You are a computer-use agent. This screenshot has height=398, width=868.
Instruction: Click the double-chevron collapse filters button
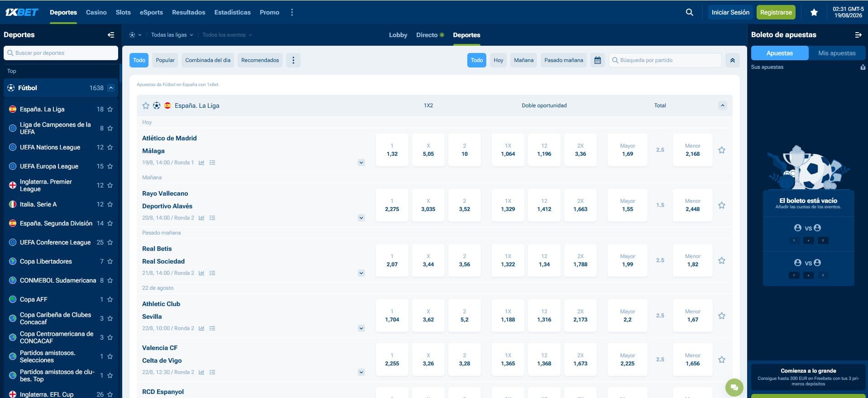732,60
